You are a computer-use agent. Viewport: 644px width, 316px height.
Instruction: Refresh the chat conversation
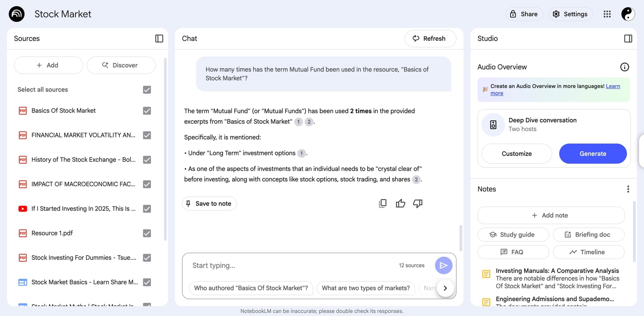point(430,38)
